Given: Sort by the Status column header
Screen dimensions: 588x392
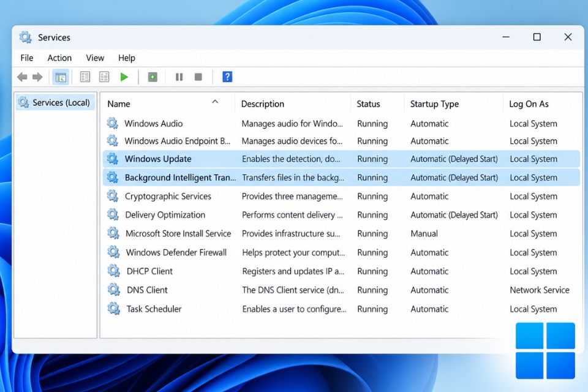Looking at the screenshot, I should tap(368, 104).
